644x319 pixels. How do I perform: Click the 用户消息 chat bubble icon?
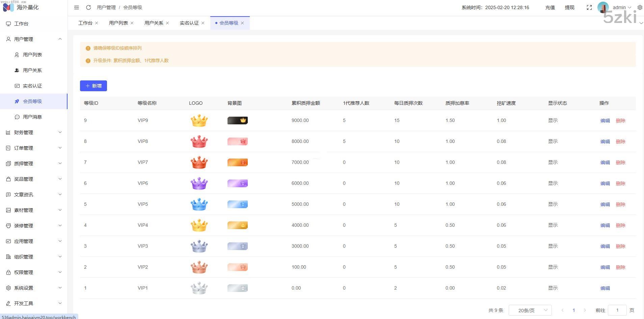click(17, 117)
